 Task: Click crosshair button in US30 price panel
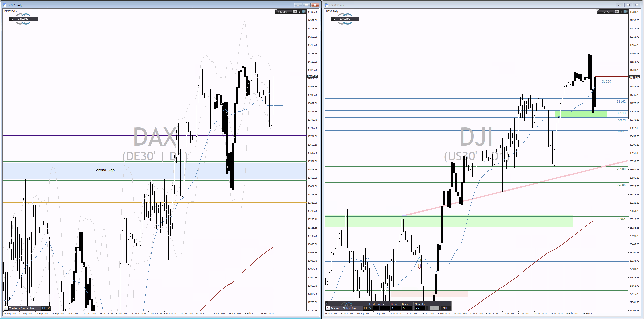pos(617,11)
